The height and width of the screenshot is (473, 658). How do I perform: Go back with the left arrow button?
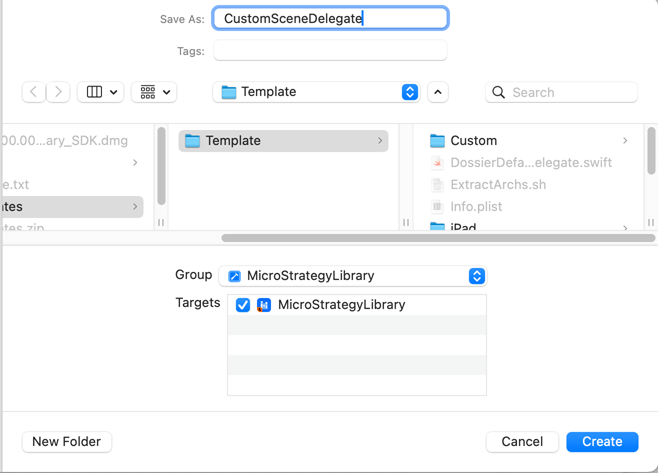(34, 92)
